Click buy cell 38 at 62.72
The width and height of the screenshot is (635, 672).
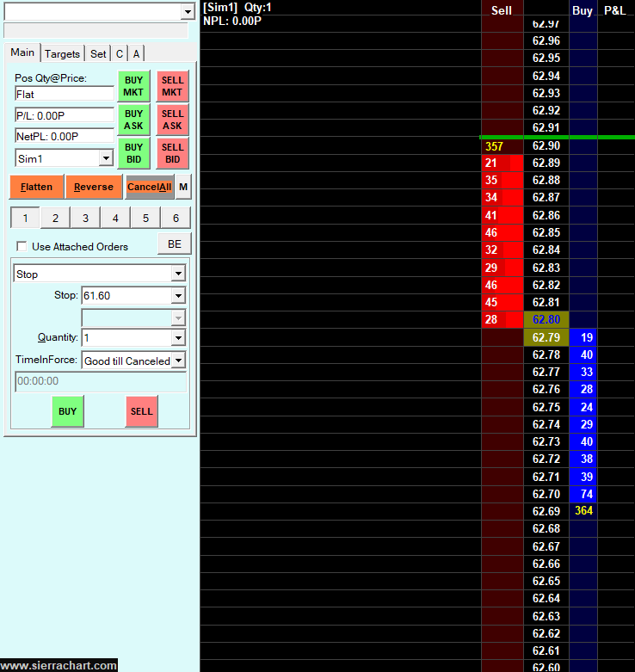[x=583, y=459]
